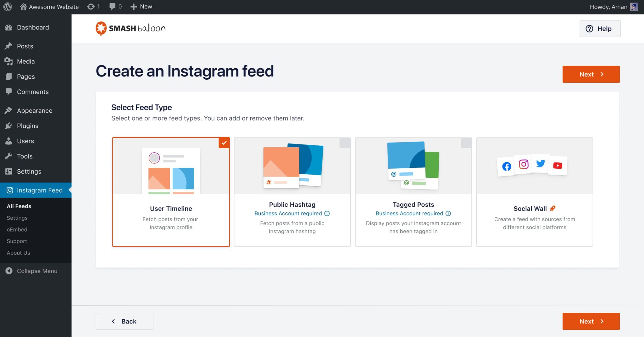Viewport: 644px width, 337px height.
Task: Uncheck the User Timeline feed type checkbox
Action: click(224, 143)
